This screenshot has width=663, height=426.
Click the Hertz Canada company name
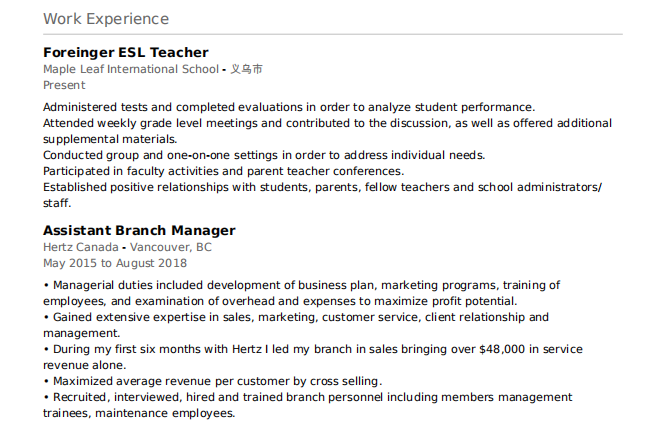[80, 247]
